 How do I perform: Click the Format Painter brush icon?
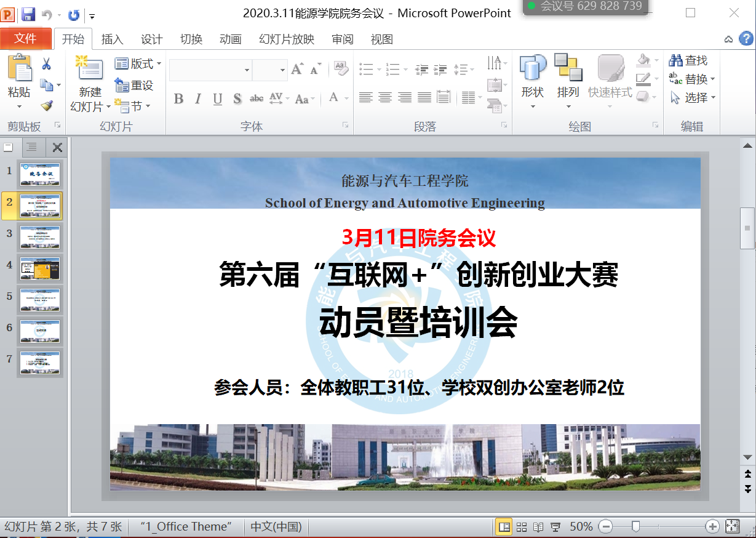pos(47,105)
